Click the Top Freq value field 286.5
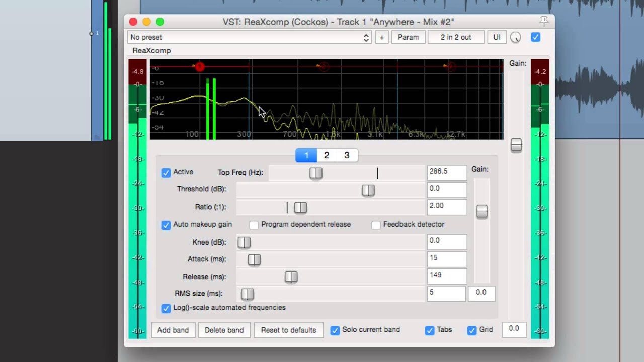 (x=447, y=172)
